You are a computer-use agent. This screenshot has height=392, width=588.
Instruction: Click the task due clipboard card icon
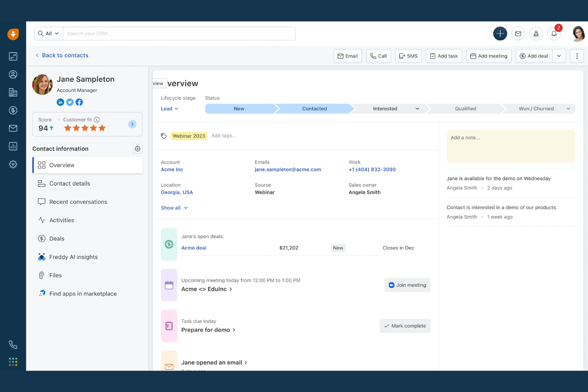169,326
